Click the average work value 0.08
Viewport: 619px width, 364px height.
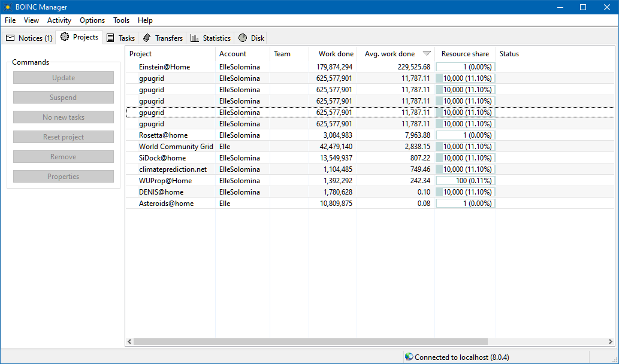point(424,204)
